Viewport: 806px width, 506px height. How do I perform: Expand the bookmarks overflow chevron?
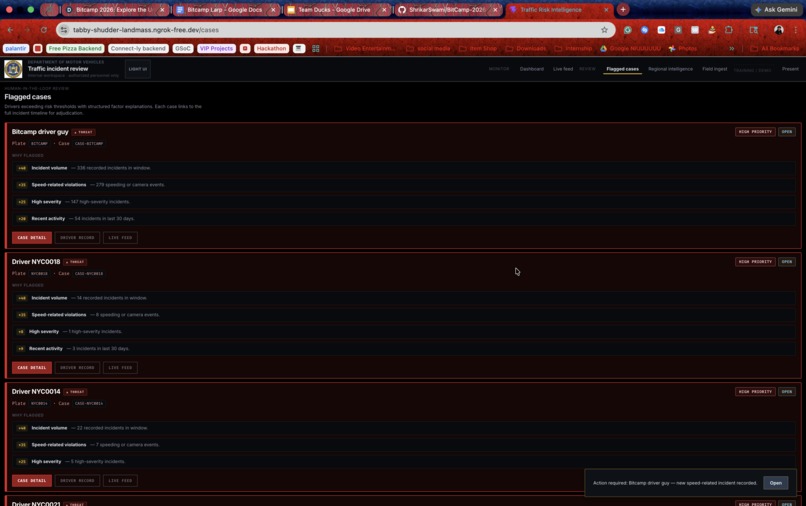pyautogui.click(x=731, y=48)
